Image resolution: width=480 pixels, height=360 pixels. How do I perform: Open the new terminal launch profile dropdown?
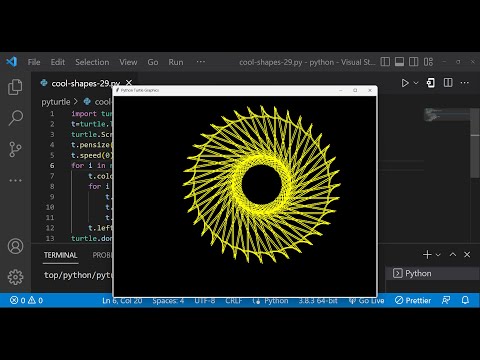point(438,255)
